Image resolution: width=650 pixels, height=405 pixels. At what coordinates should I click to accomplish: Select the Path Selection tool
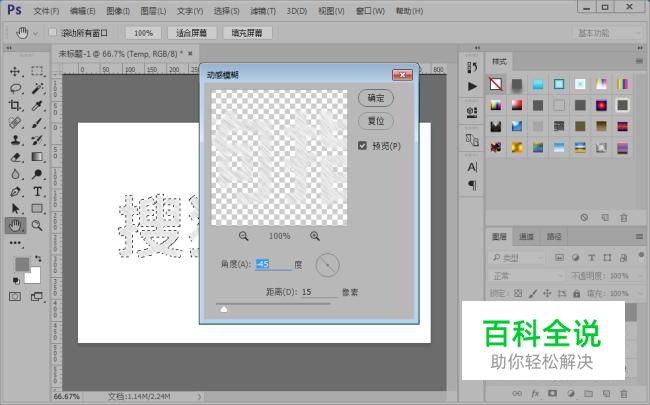(x=15, y=208)
